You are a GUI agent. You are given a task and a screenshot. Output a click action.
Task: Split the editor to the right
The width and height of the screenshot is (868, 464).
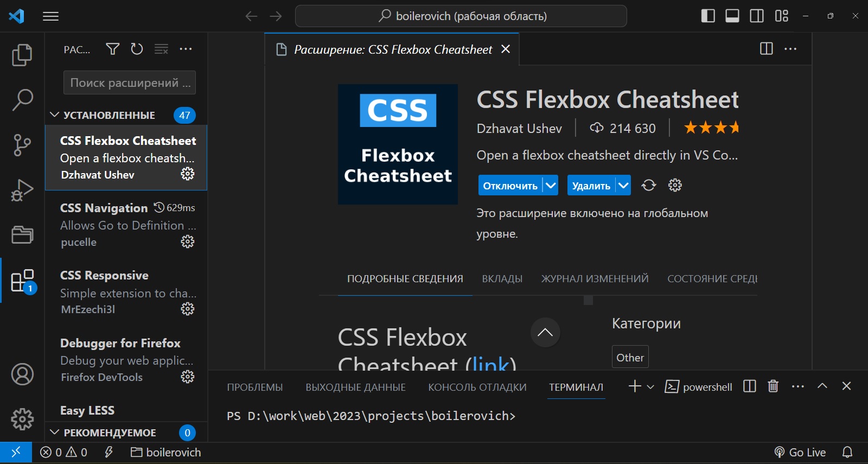(767, 49)
